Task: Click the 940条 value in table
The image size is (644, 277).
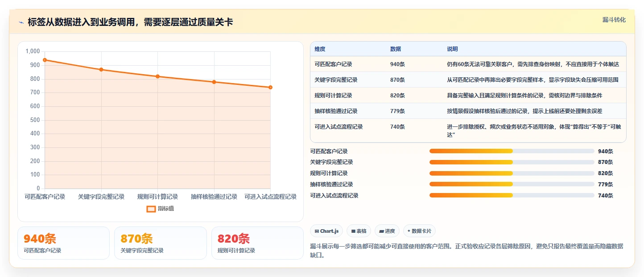Action: [x=397, y=64]
